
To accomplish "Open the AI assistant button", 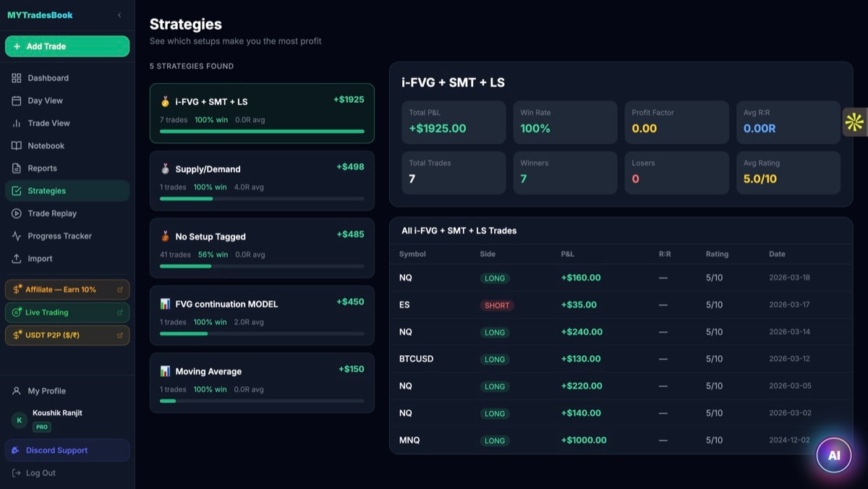I will (x=833, y=455).
